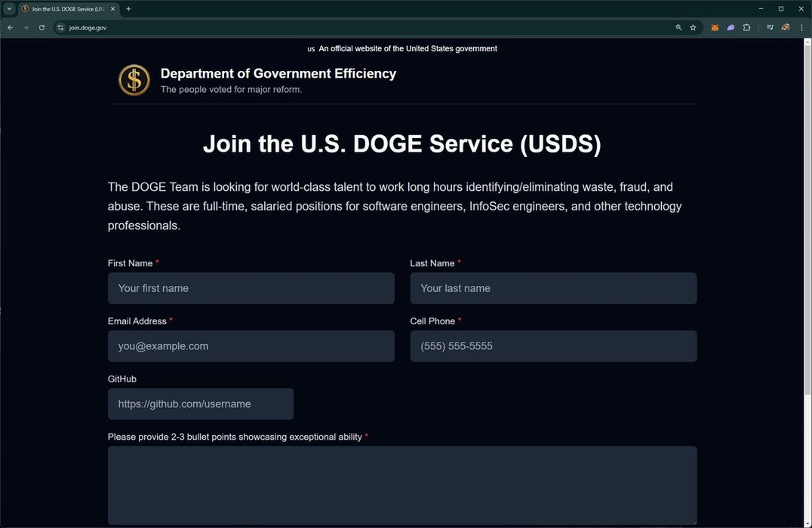
Task: Open a new browser tab
Action: [128, 9]
